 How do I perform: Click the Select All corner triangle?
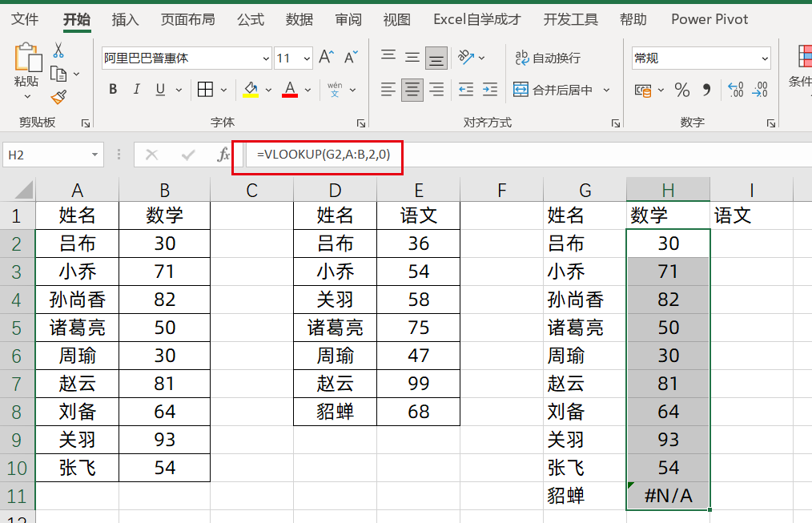tap(24, 190)
